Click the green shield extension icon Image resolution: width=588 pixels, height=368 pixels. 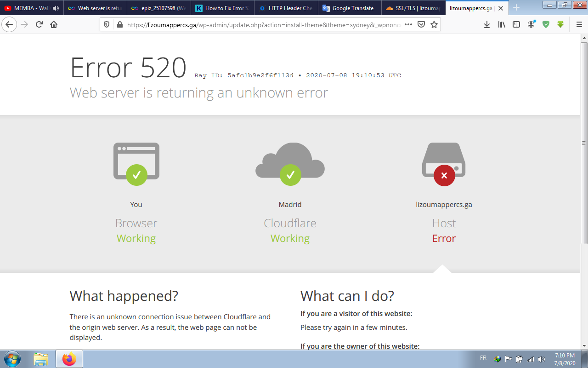(546, 24)
